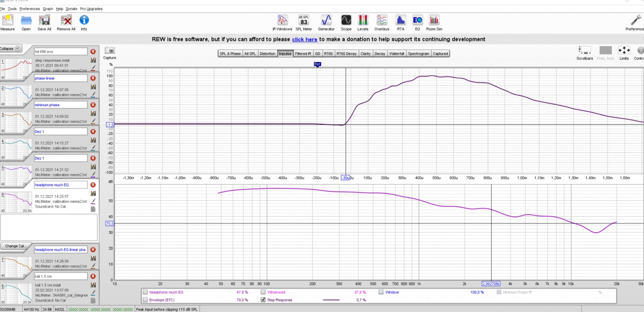Change trace color of kali 1.5 cm

[93, 292]
